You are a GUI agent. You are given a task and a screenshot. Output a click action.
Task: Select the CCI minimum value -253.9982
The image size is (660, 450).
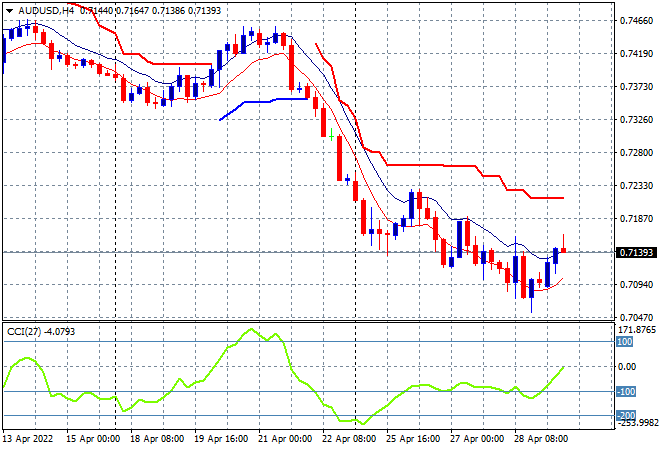pyautogui.click(x=637, y=423)
